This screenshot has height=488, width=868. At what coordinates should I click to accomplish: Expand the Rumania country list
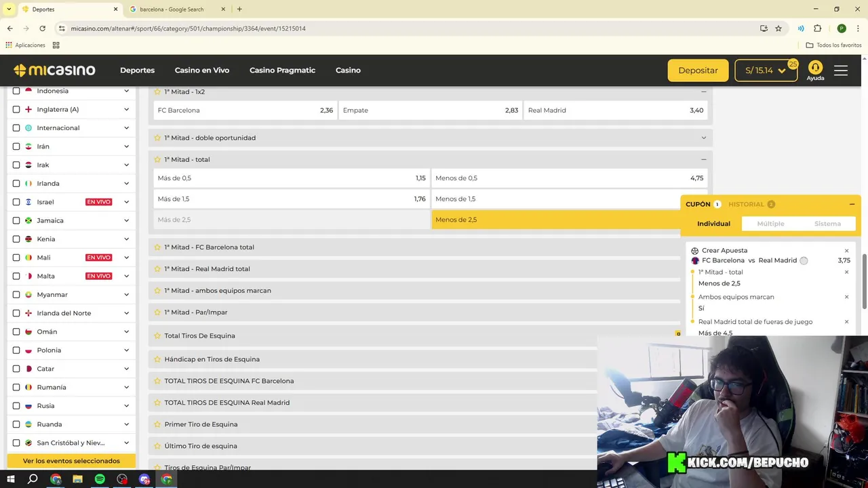(x=126, y=387)
